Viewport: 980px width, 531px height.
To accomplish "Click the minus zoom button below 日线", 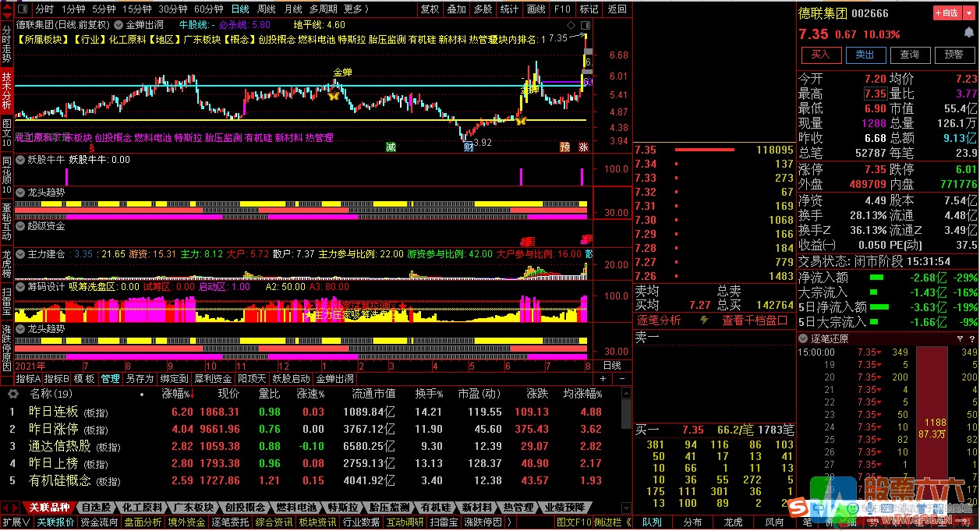I will click(x=621, y=378).
